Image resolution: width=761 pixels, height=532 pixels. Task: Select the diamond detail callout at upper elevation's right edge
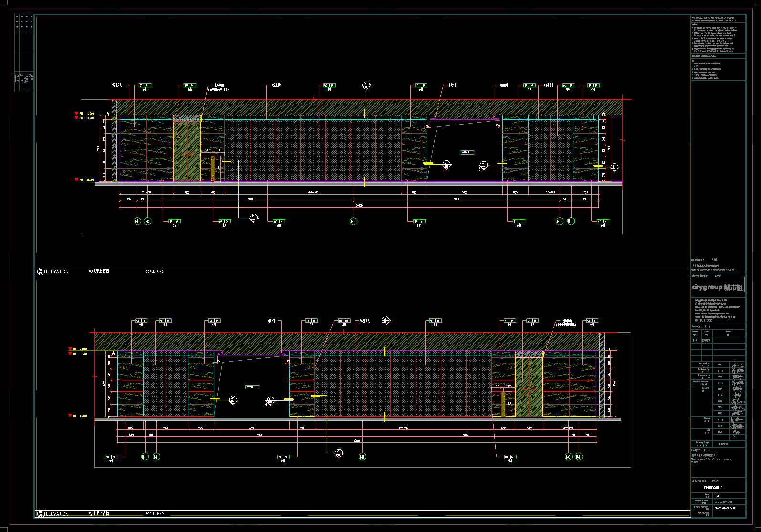click(x=614, y=167)
